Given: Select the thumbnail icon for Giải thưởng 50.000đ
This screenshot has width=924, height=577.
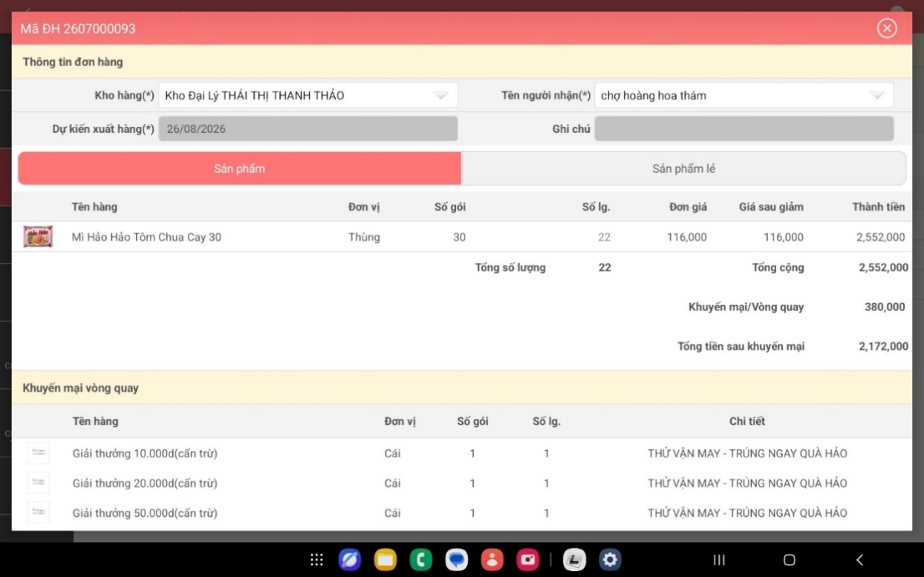Looking at the screenshot, I should [38, 512].
